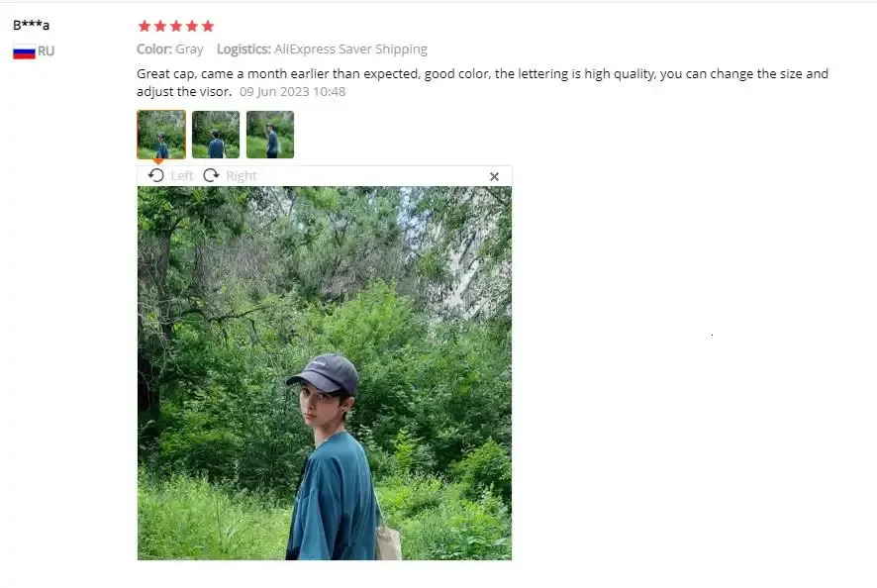Viewport: 877px width, 588px height.
Task: Click the review date 09 Jun 2023
Action: coord(293,91)
